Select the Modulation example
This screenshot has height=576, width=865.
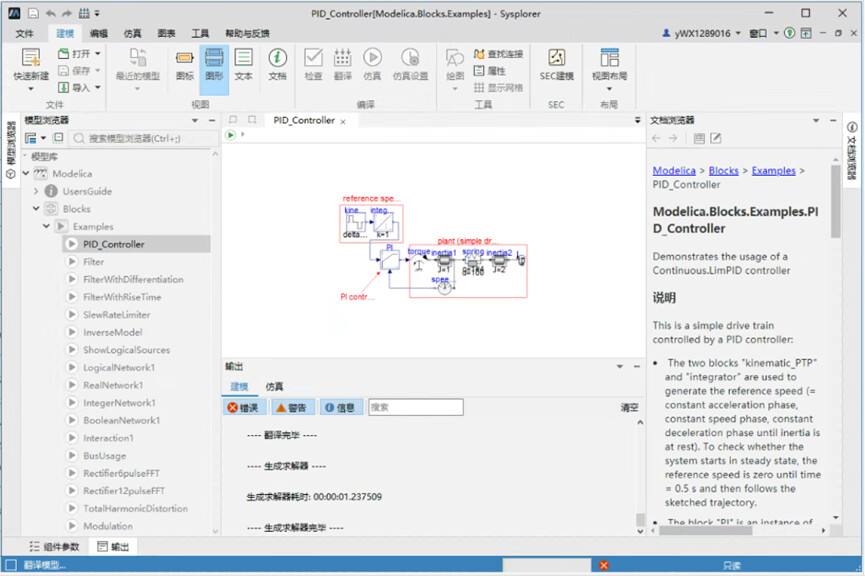108,526
